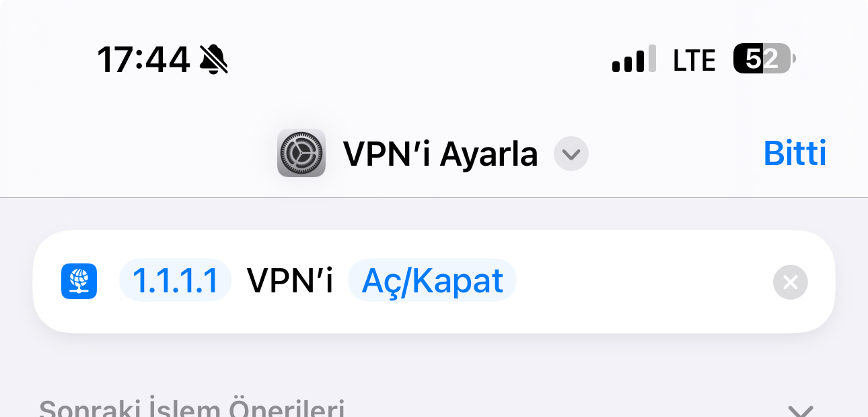Tap the Sonraki İşlem Önerileri heading
Viewport: 868px width, 417px height.
pos(192,408)
